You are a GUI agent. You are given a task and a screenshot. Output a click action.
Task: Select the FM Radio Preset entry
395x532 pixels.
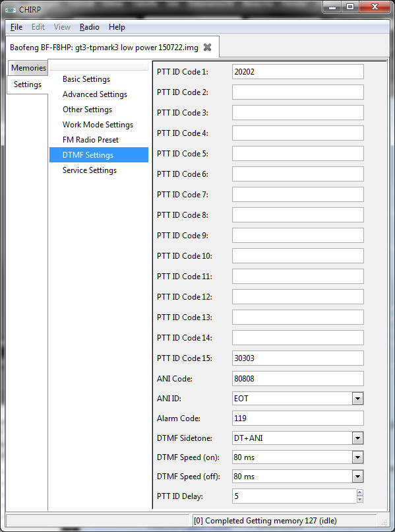[x=90, y=140]
